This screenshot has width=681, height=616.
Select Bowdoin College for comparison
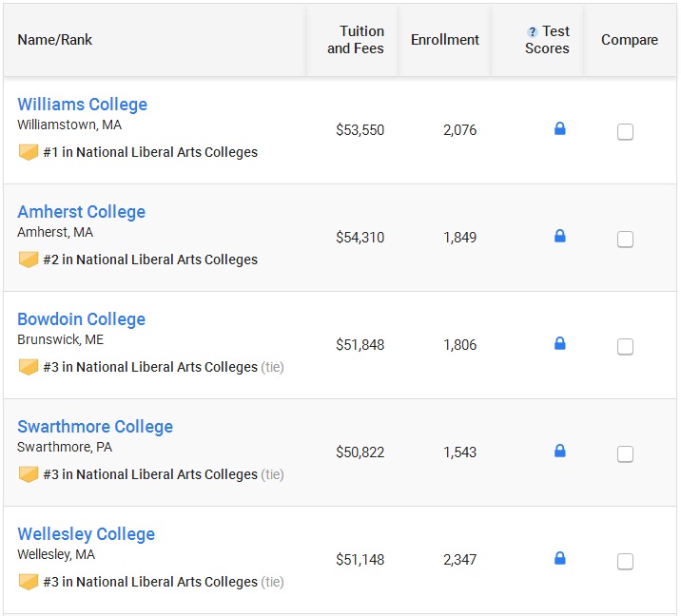click(x=625, y=346)
